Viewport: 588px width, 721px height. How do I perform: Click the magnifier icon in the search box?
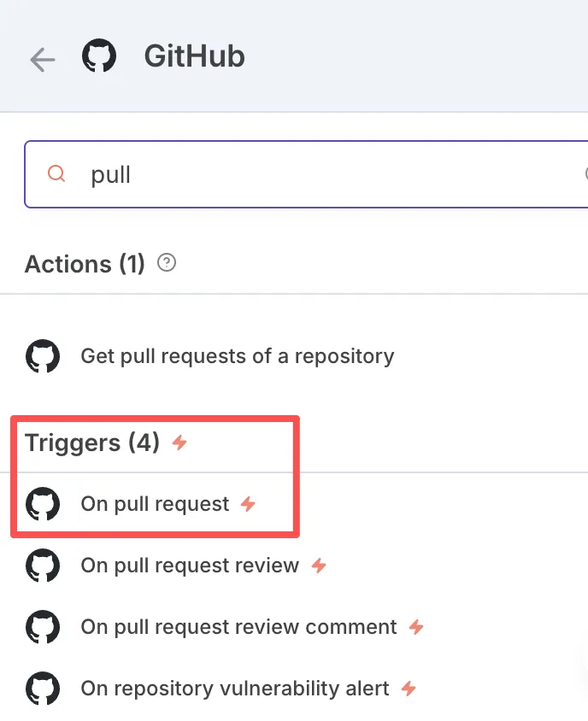point(56,174)
